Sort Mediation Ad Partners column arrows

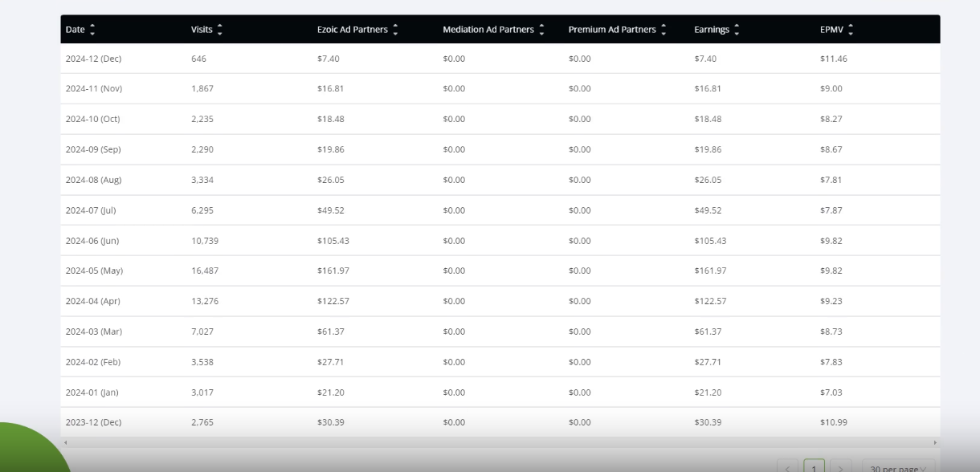pyautogui.click(x=541, y=30)
